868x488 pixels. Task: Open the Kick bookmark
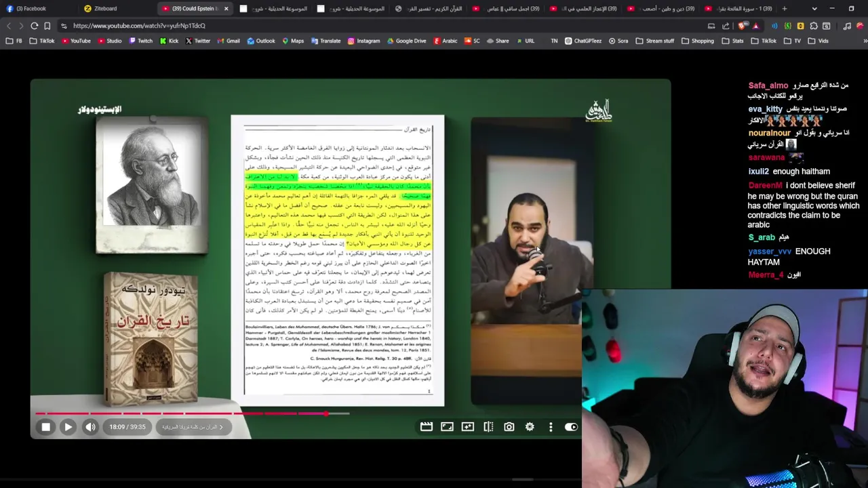click(x=169, y=41)
